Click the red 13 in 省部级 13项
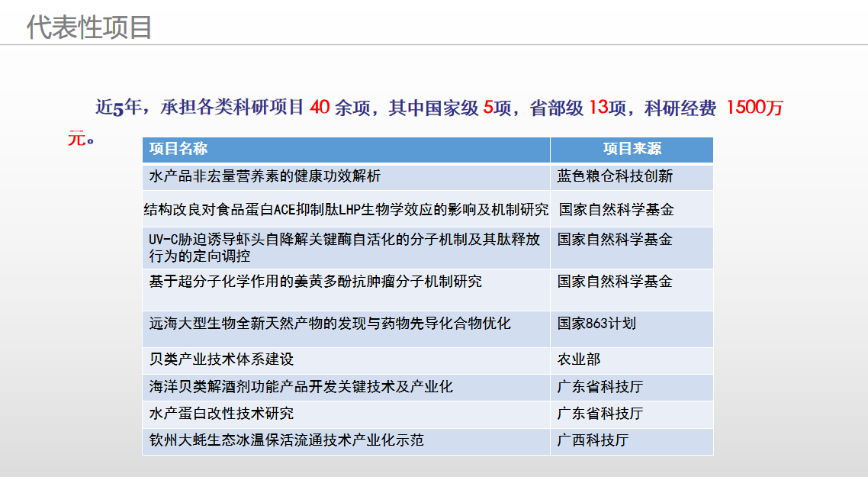Screen dimensions: 868x477 tap(599, 107)
